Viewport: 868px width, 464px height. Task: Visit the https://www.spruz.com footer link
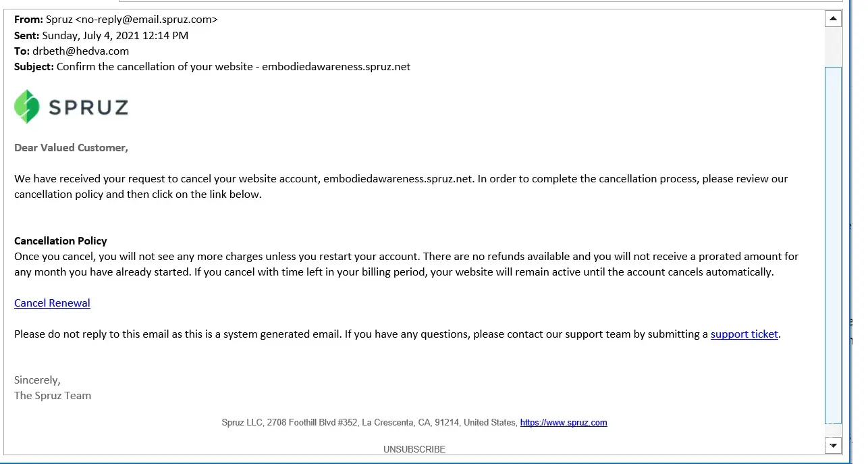click(x=564, y=423)
